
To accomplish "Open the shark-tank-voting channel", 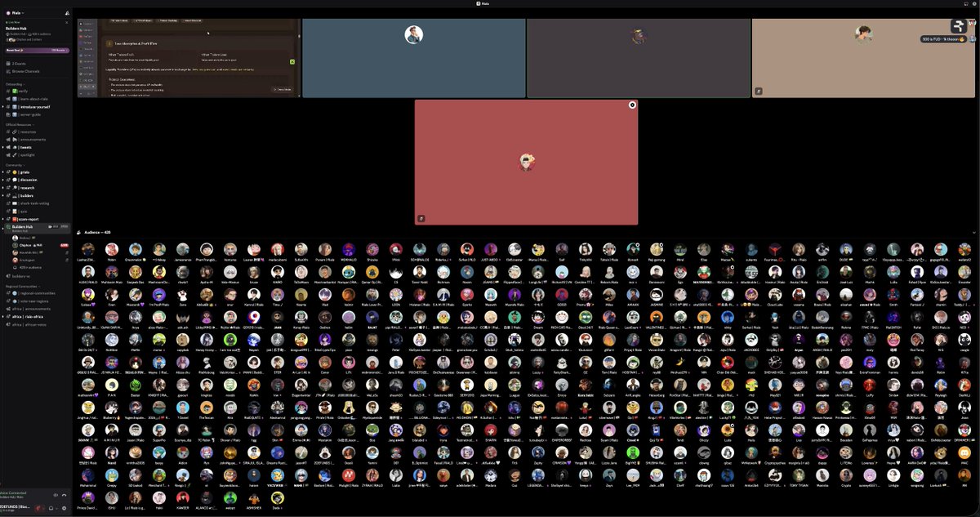I will point(37,203).
